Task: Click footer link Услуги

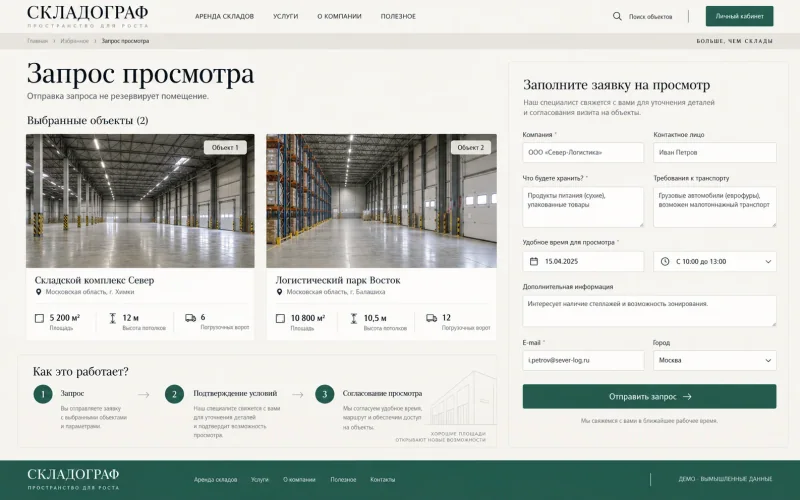Action: click(x=260, y=480)
